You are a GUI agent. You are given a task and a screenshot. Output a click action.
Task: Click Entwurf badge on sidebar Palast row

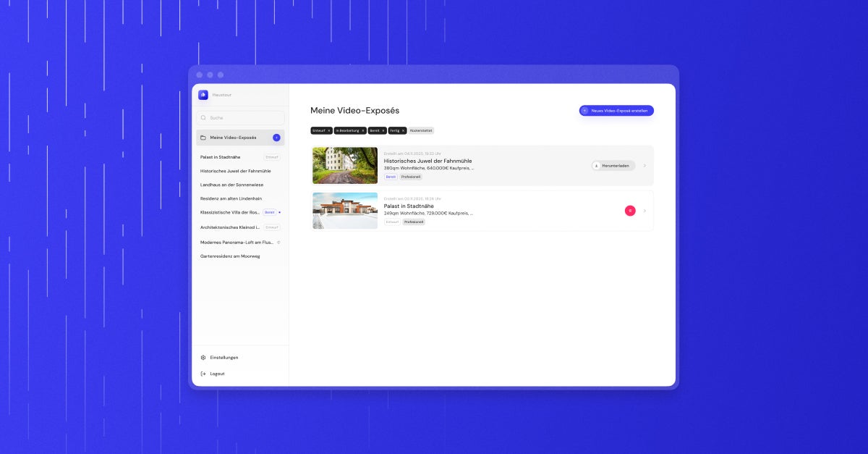272,157
